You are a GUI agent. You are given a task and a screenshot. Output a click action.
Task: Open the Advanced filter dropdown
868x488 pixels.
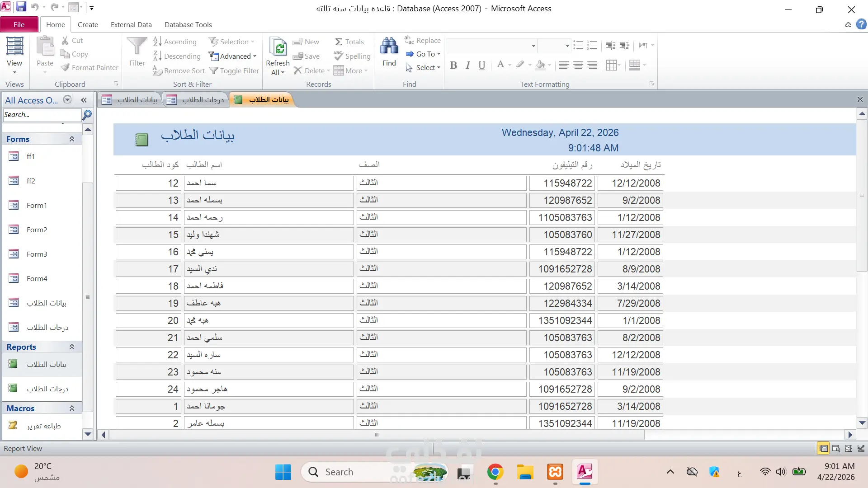[x=233, y=56]
